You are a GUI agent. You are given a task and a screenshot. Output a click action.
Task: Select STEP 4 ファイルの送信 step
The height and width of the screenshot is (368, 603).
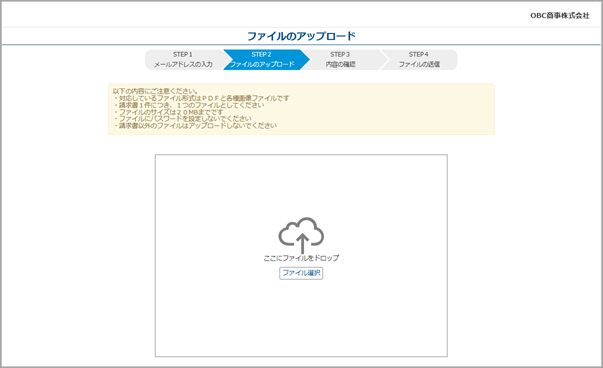[419, 60]
